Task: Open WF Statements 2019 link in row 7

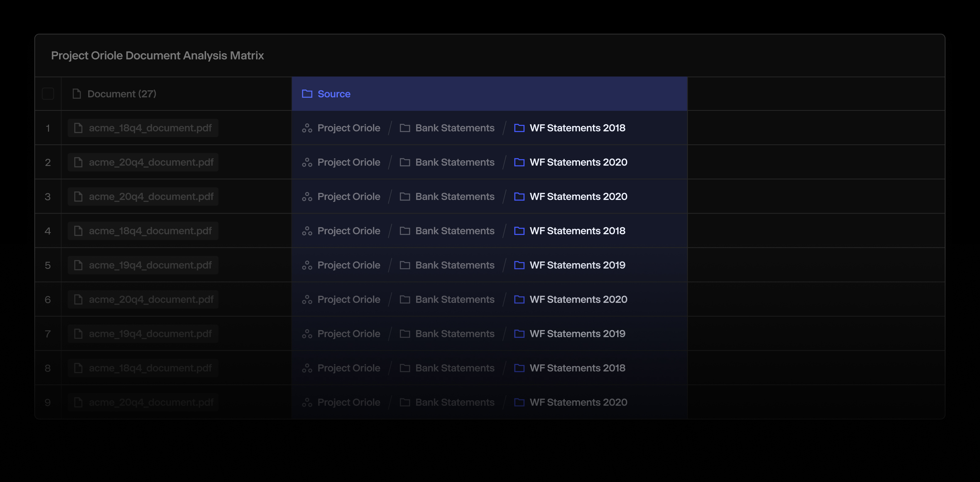Action: [x=577, y=334]
